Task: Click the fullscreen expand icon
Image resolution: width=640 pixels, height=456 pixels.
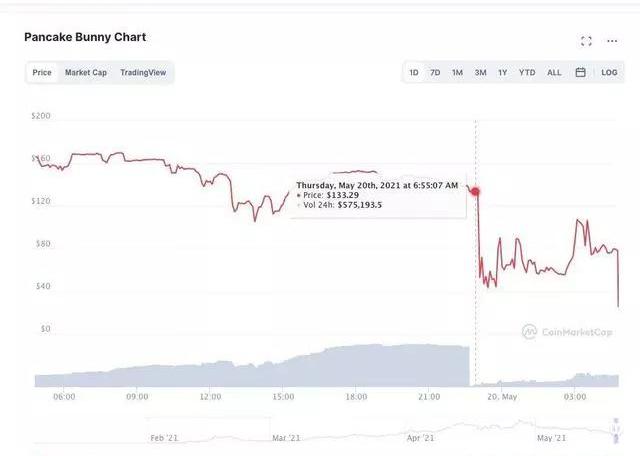Action: point(586,41)
